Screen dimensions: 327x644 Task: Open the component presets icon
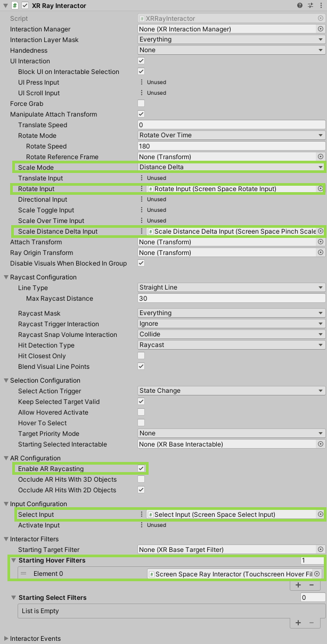point(310,5)
